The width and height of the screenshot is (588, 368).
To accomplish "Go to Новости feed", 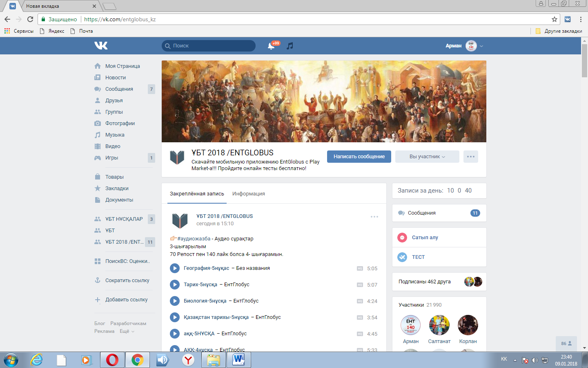I will tap(116, 78).
